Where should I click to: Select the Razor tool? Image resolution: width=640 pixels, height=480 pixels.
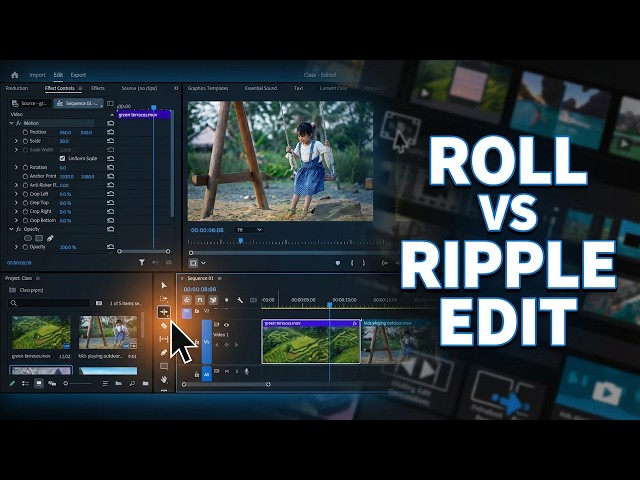164,326
